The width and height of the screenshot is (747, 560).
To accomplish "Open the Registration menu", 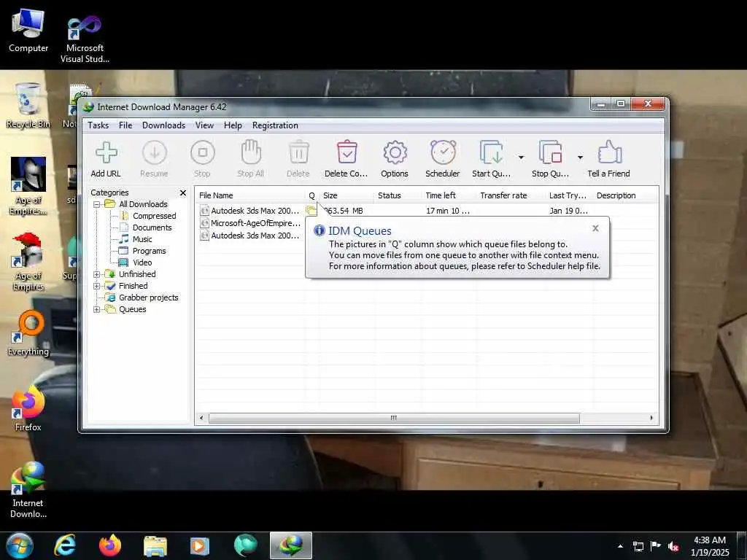I will tap(275, 125).
